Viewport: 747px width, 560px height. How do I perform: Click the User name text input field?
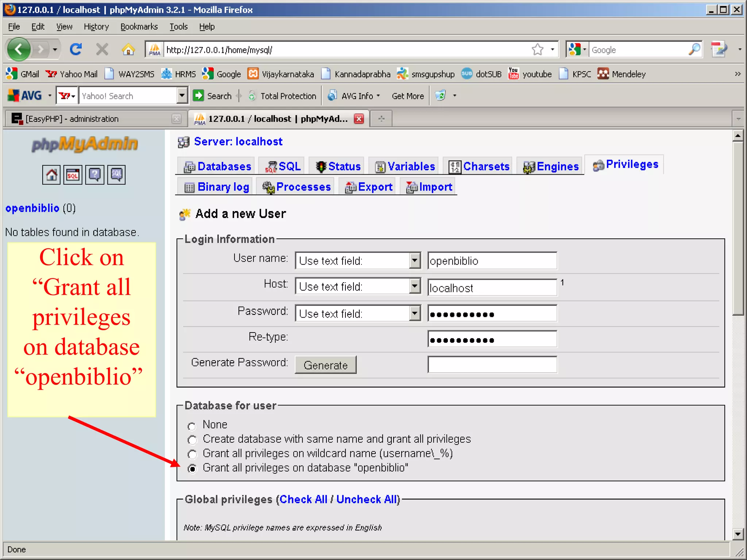click(x=492, y=261)
